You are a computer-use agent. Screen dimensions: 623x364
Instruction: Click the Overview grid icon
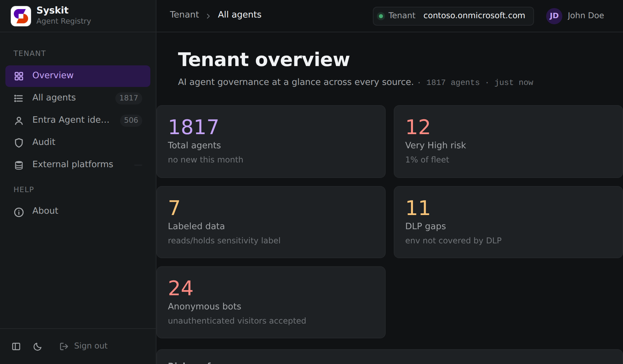(x=19, y=76)
